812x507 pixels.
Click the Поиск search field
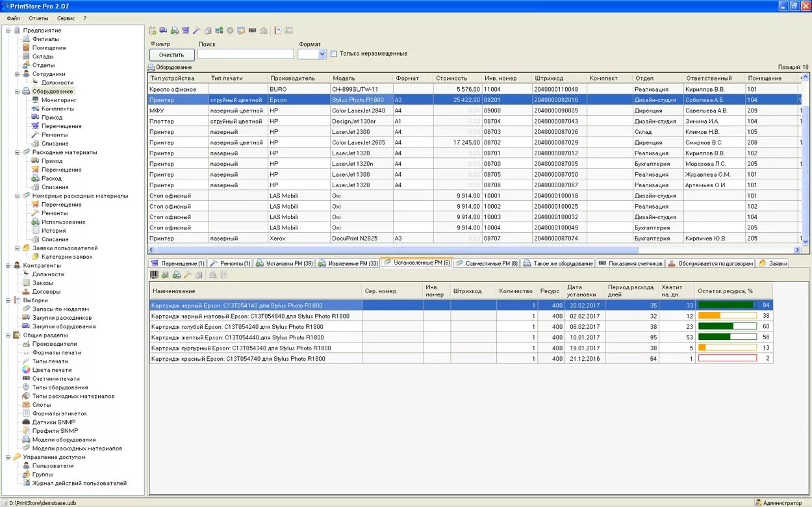coord(246,55)
